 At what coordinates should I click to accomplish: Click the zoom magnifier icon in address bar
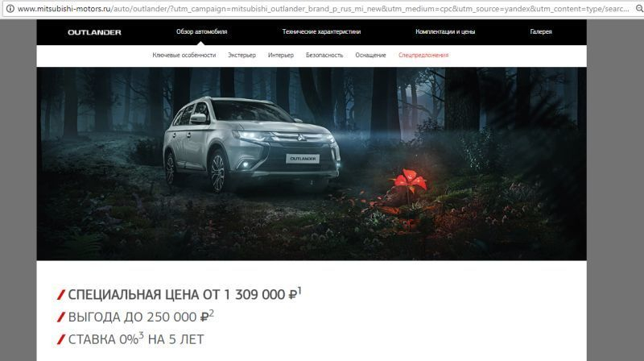[639, 8]
